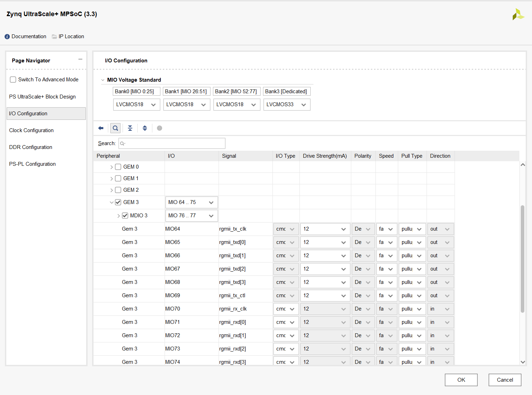
Task: Expand the GEM 0 tree row
Action: tap(111, 167)
